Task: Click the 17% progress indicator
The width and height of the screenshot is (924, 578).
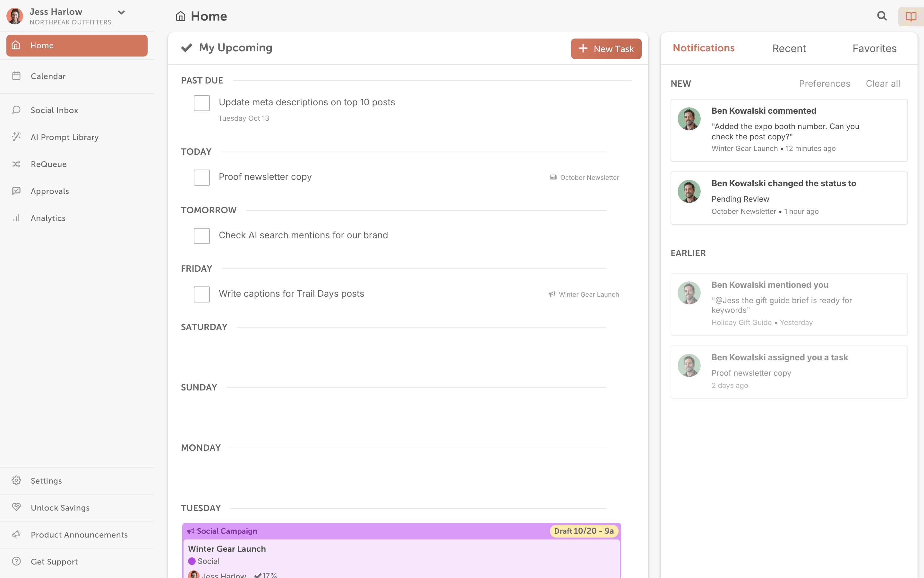Action: coord(266,575)
